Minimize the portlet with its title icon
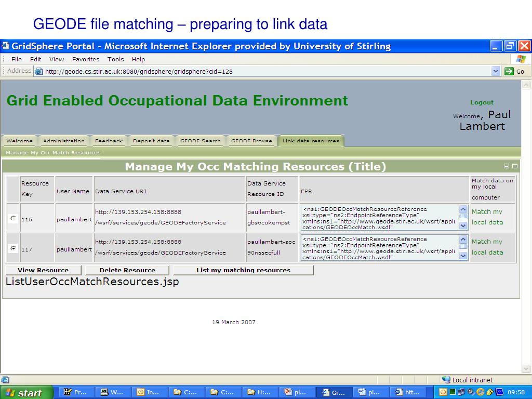This screenshot has width=532, height=399. (507, 166)
